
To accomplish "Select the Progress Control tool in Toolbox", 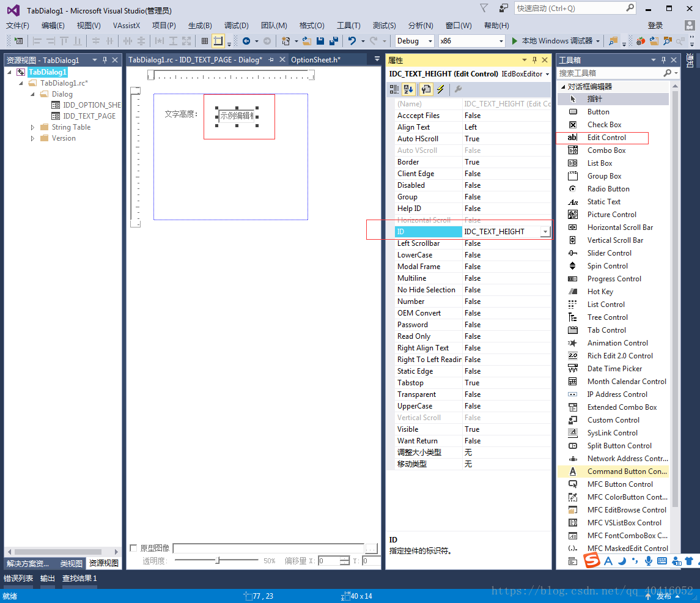I will 614,279.
